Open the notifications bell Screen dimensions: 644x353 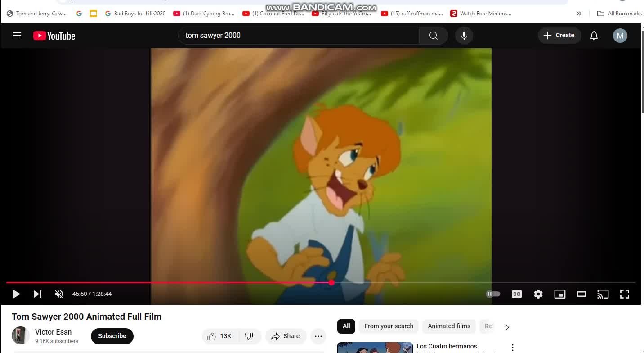pyautogui.click(x=594, y=36)
